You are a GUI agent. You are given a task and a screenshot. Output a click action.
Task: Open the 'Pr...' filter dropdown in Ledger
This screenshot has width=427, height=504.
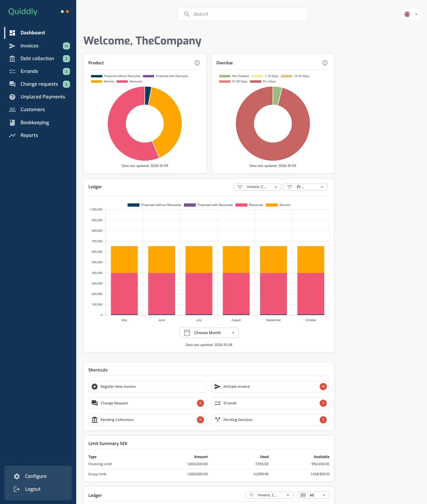(305, 187)
